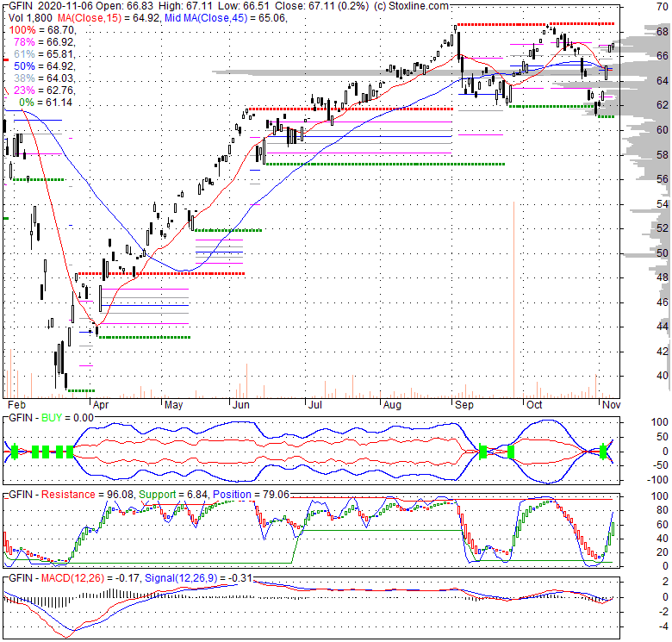Select the 100% = 68.70 Fibonacci level
Screen dimensions: 672x642
[42, 30]
